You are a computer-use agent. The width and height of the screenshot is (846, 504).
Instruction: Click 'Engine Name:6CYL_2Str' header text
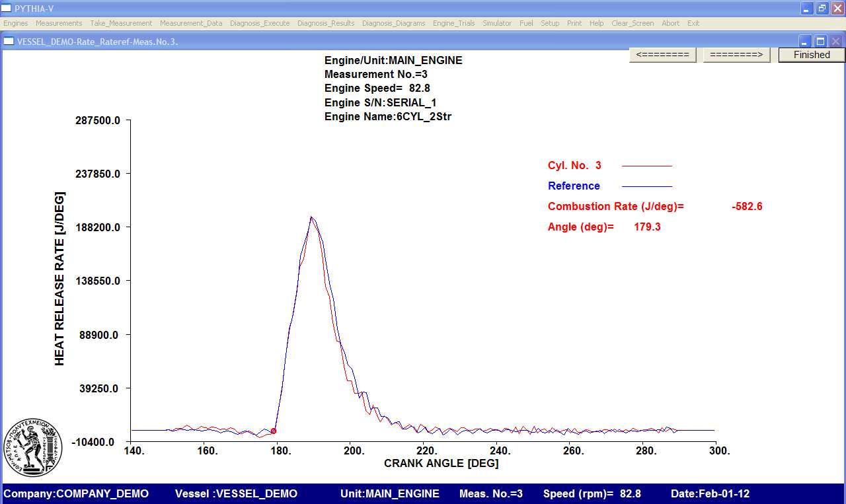pyautogui.click(x=388, y=116)
